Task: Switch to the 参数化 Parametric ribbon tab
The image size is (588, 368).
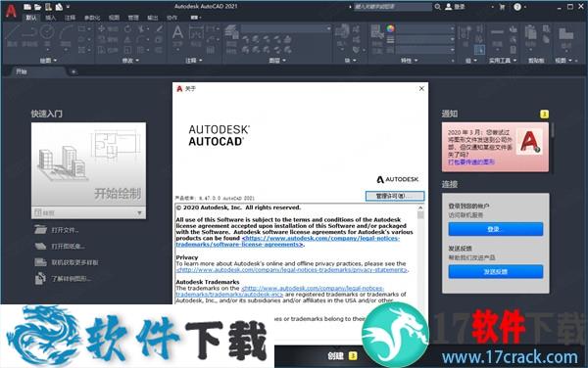Action: (x=92, y=18)
